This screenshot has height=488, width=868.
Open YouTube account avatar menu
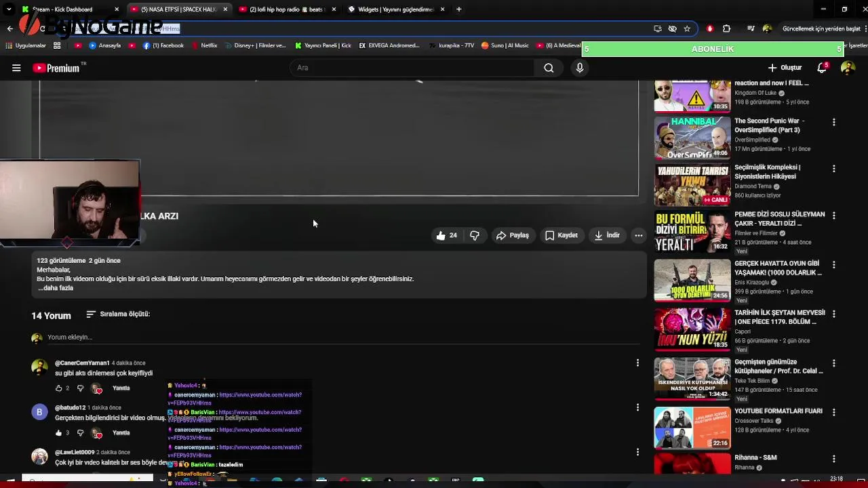click(x=848, y=68)
